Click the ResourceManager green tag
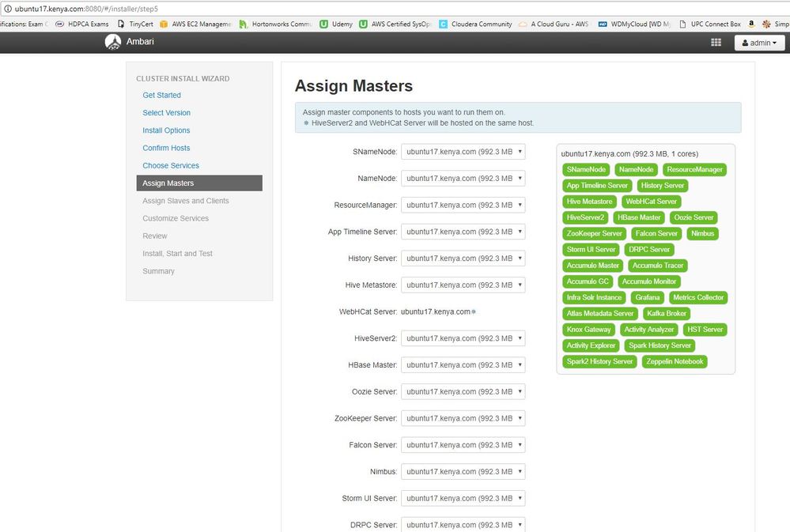Screen dimensions: 790x532 click(695, 170)
